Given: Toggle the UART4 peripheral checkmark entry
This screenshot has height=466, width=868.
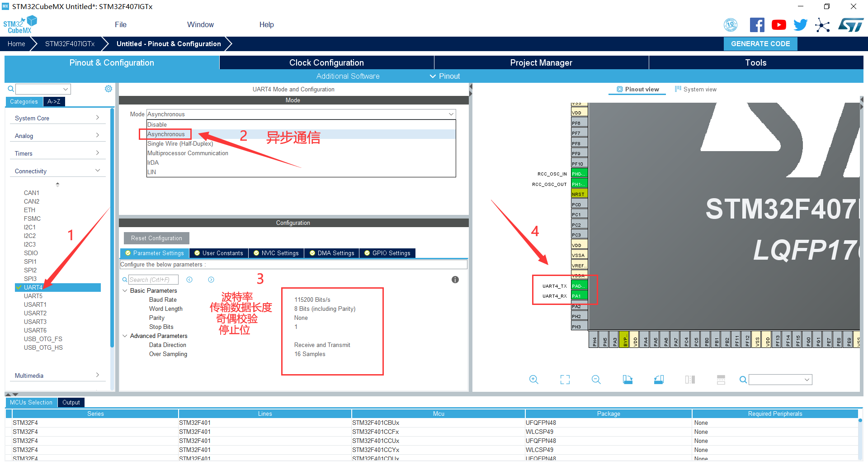Looking at the screenshot, I should [33, 287].
